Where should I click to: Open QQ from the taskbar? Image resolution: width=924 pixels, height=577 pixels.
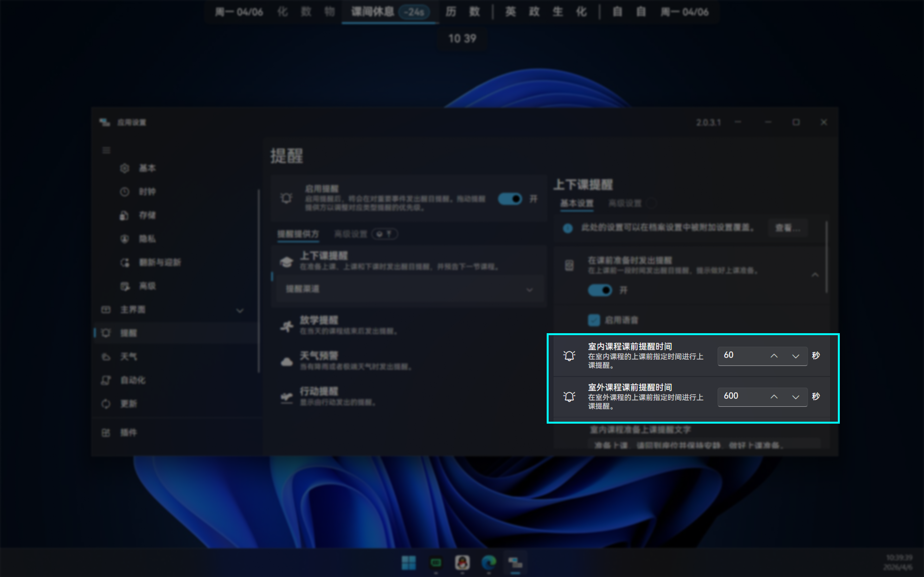(462, 563)
